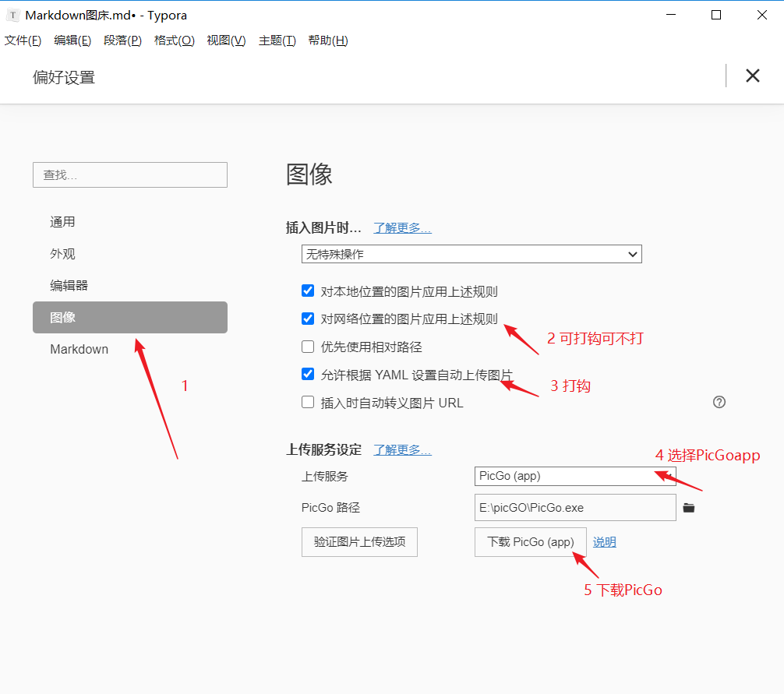Click the 图像 page heading
784x694 pixels.
pos(309,174)
